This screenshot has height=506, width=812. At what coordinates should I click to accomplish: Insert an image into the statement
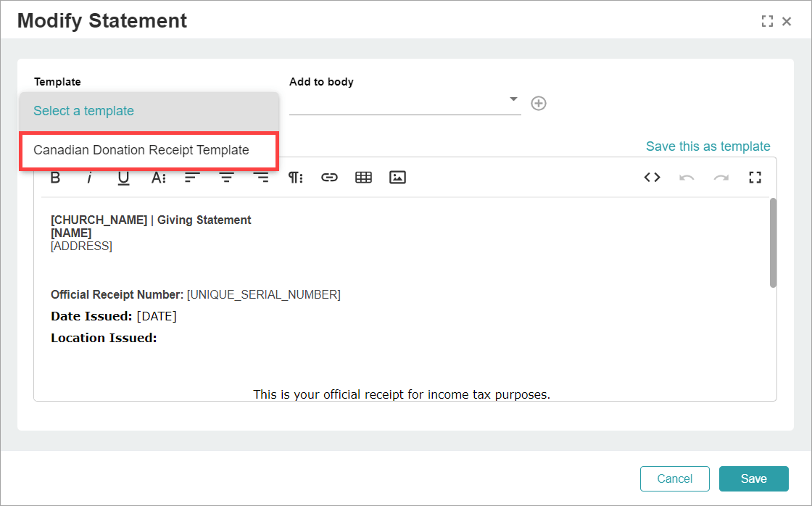click(x=397, y=178)
